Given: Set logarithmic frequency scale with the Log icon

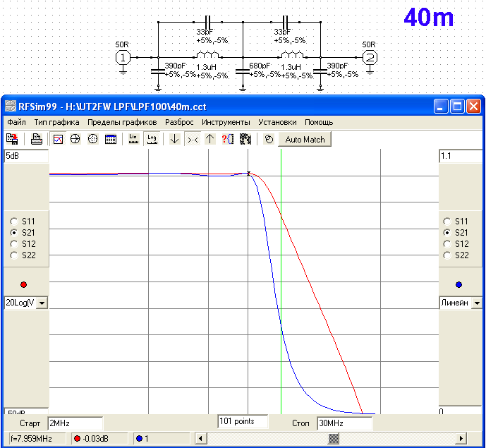Looking at the screenshot, I should (151, 139).
